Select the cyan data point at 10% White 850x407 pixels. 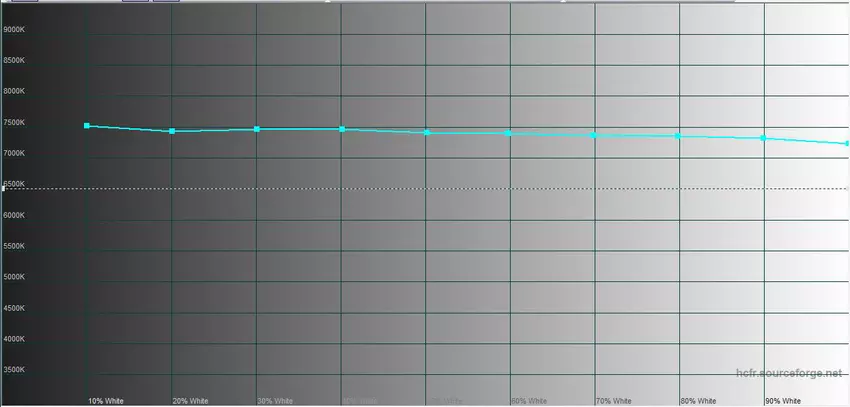point(87,126)
